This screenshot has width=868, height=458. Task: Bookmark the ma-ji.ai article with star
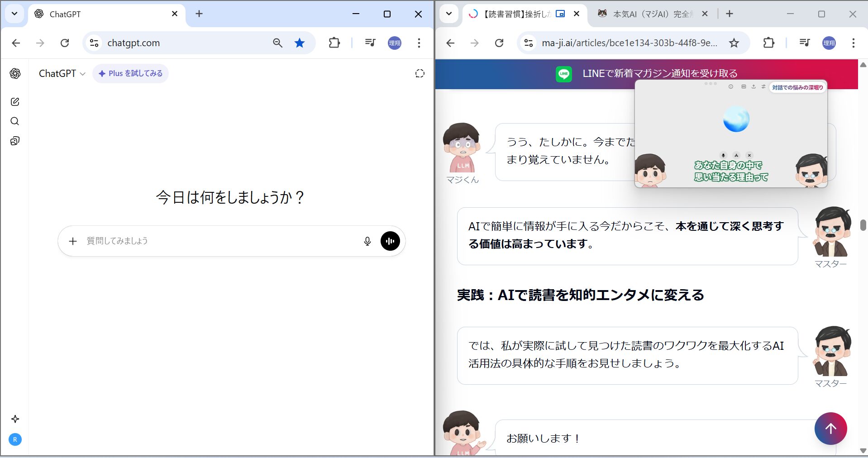click(734, 43)
